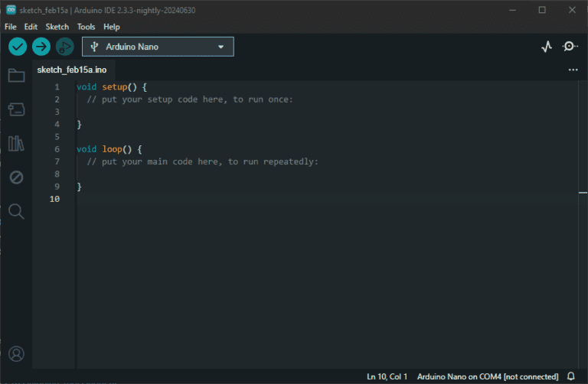Open the Tools menu
The image size is (588, 384).
(86, 27)
